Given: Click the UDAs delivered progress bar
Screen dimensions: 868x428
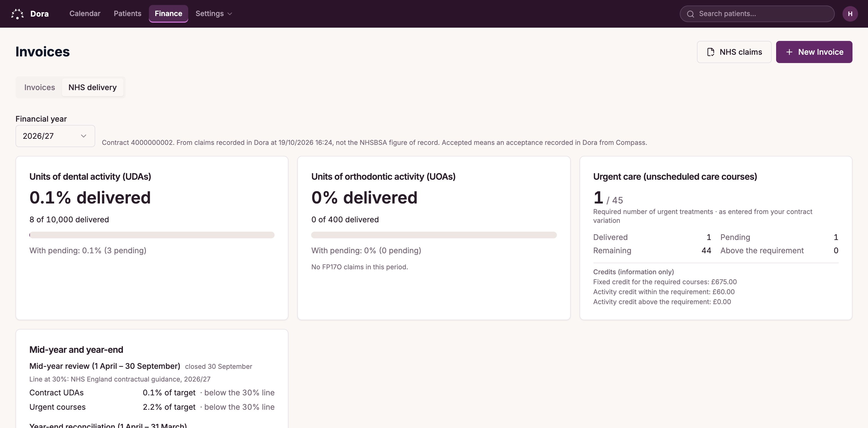Looking at the screenshot, I should 152,235.
